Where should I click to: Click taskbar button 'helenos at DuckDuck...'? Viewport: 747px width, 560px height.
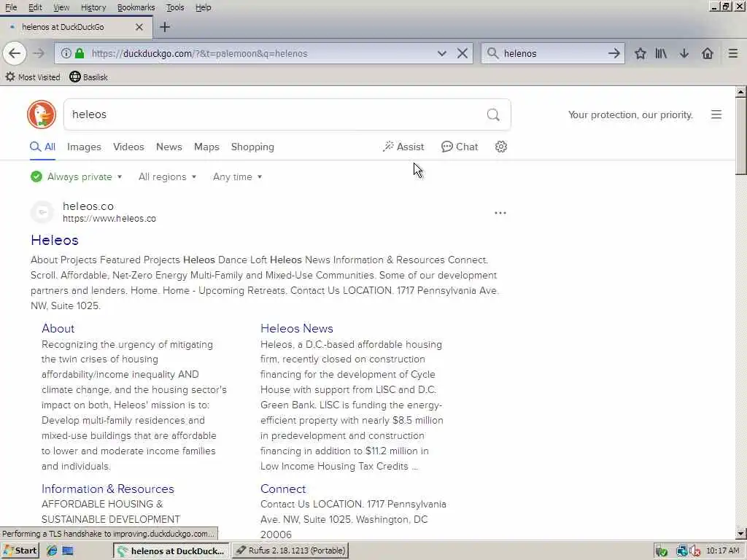(x=171, y=551)
